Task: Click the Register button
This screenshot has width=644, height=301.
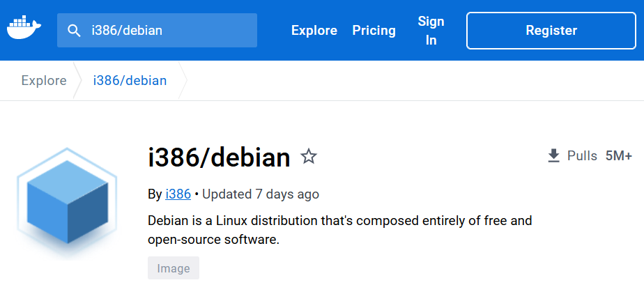Action: pyautogui.click(x=551, y=31)
